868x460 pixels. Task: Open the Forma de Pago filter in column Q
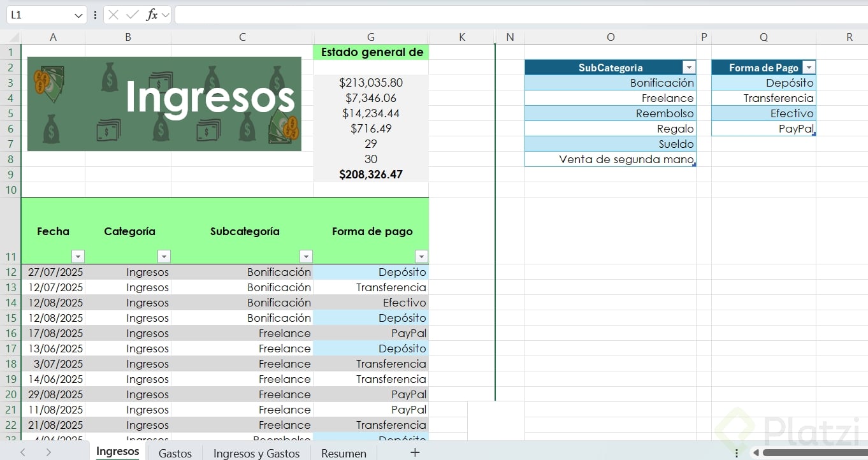point(809,68)
